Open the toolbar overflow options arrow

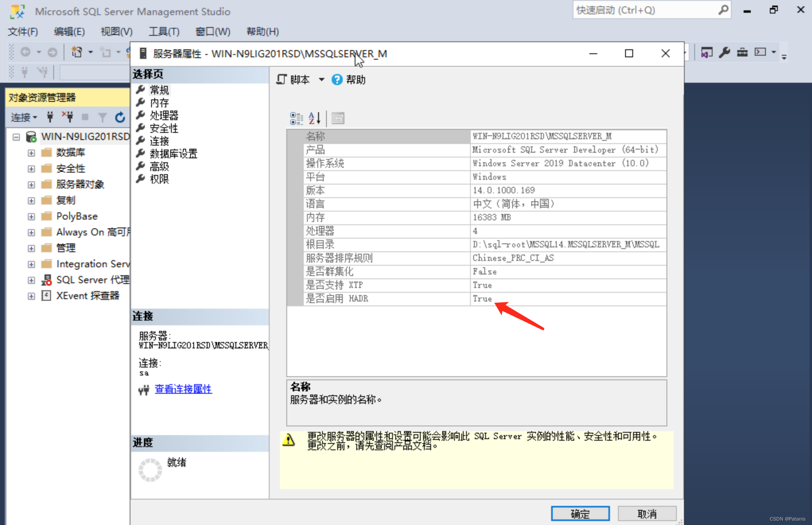click(784, 57)
